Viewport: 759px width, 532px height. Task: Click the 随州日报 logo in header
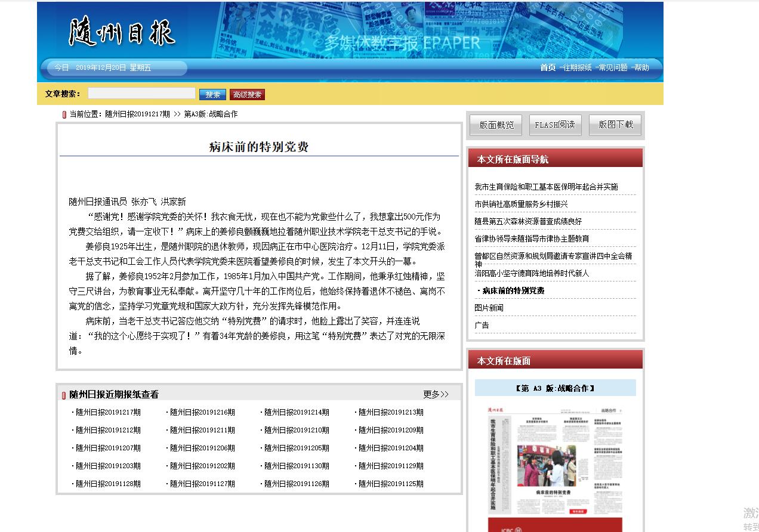pyautogui.click(x=122, y=32)
